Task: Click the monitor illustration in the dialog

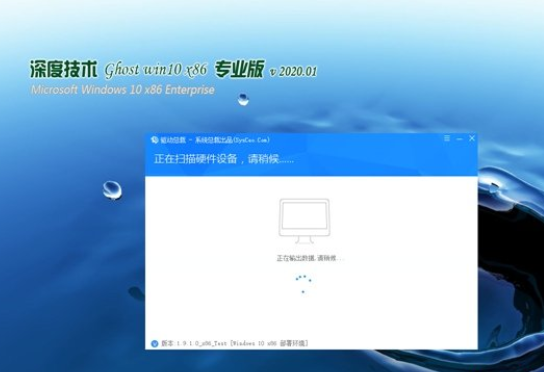Action: coord(304,221)
